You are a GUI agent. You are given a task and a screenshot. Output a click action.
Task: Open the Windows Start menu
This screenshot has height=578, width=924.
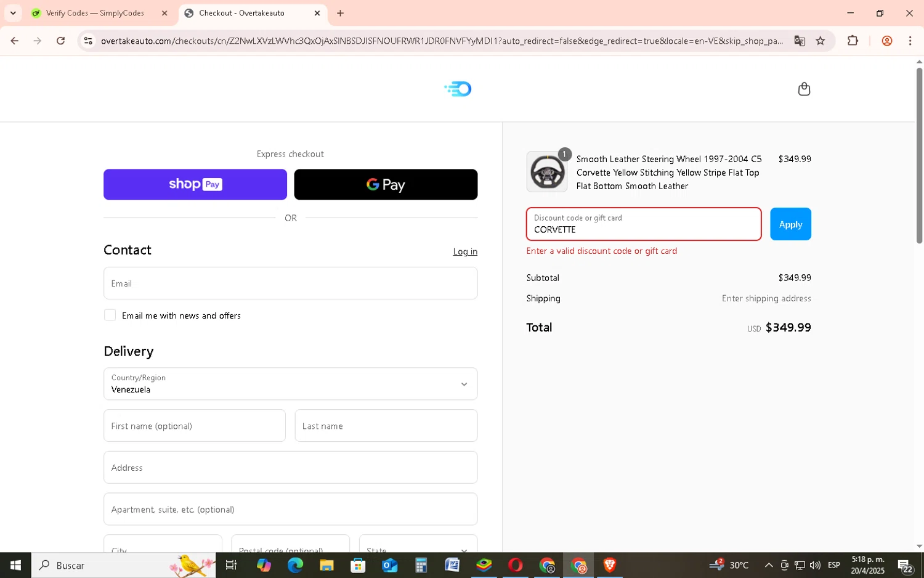[x=15, y=565]
